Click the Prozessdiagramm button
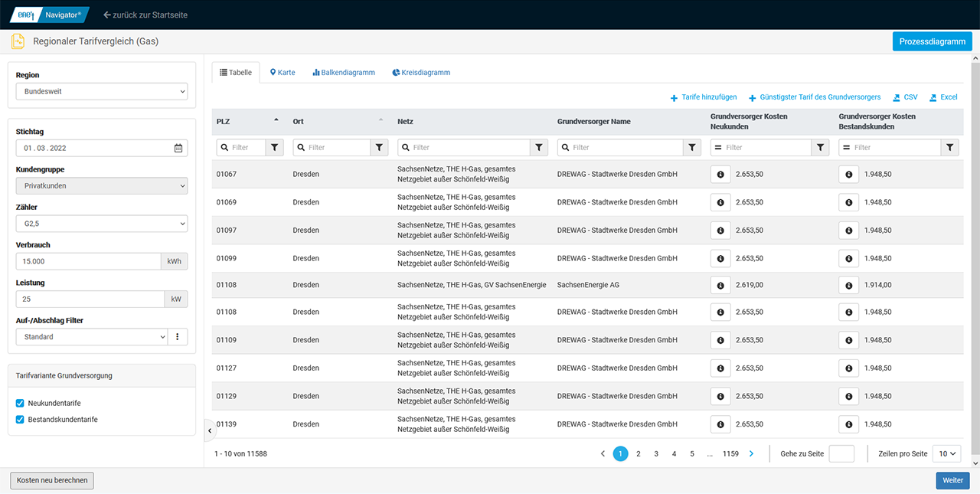 pyautogui.click(x=932, y=41)
